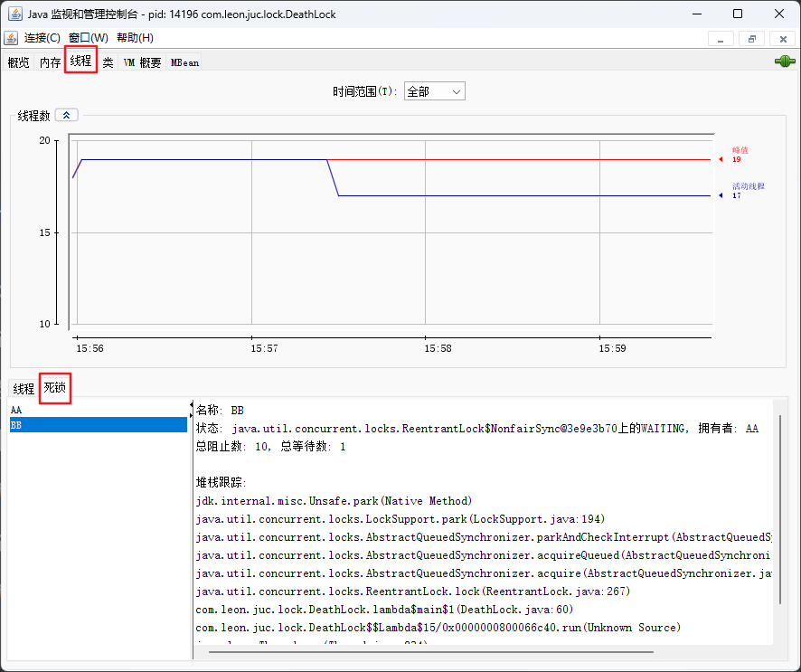801x672 pixels.
Task: Select the 线程 sub-tab beside 死锁
Action: (23, 389)
